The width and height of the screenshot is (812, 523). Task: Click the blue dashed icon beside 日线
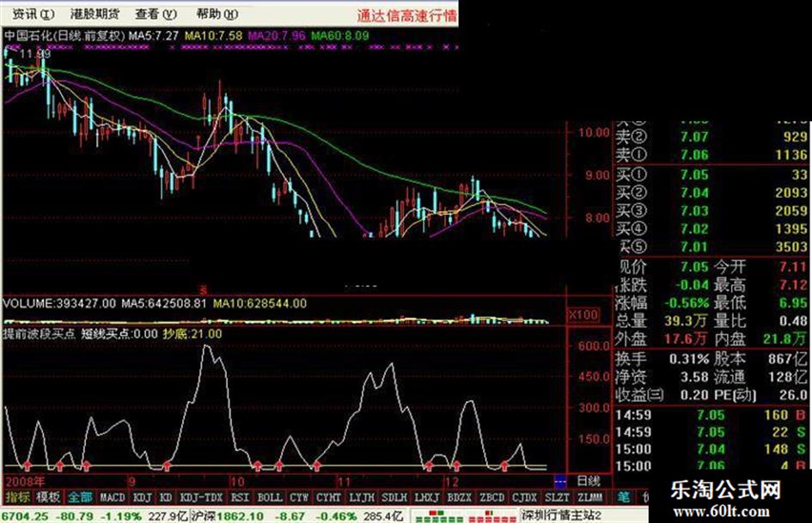click(x=559, y=482)
